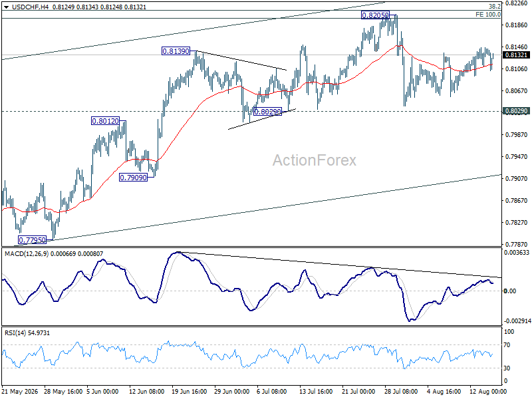Click the 12 Aug 00:00 date marker
Image resolution: width=532 pixels, height=399 pixels.
487,391
